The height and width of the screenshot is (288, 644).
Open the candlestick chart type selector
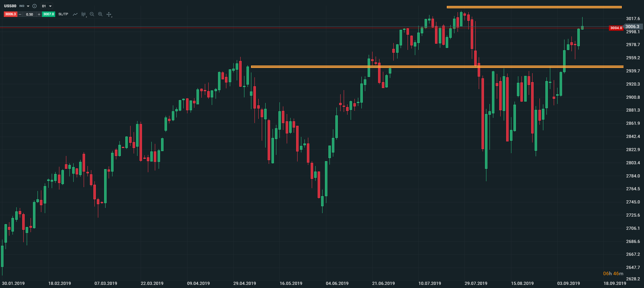(x=84, y=14)
